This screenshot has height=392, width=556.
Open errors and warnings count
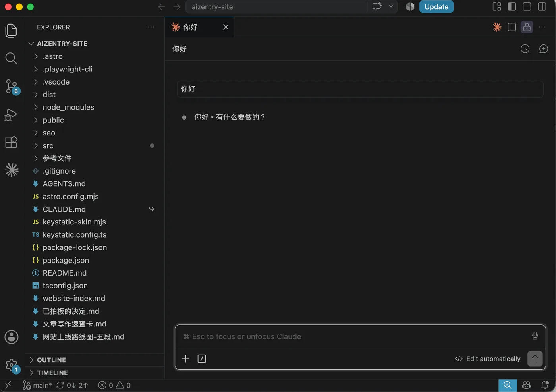click(x=114, y=385)
